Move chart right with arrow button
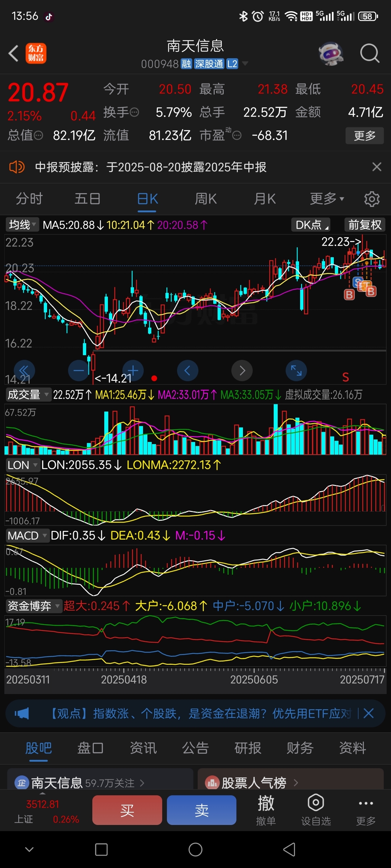The width and height of the screenshot is (391, 868). pos(242,371)
